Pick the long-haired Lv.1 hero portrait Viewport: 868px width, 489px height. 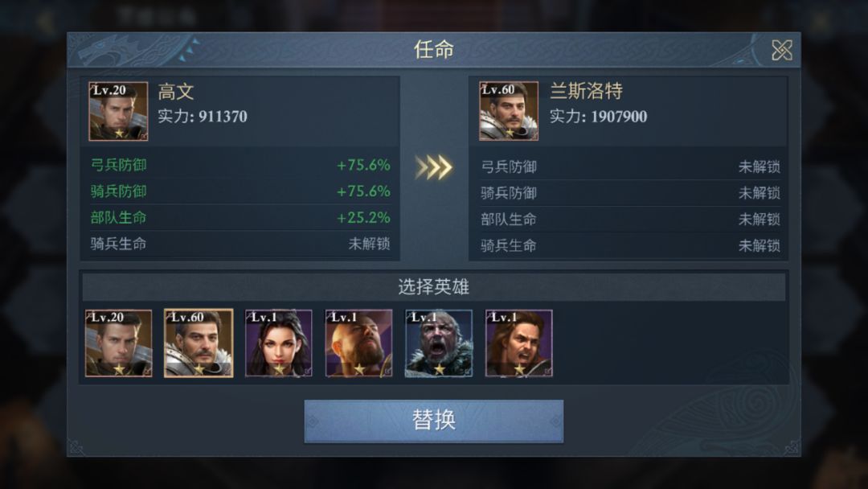pyautogui.click(x=518, y=343)
